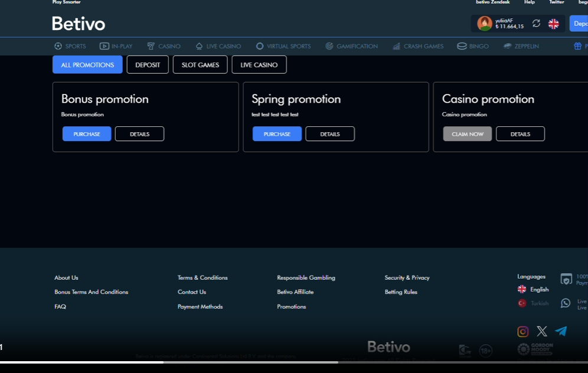Screen dimensions: 588x373
Task: Click the balance refresh icon
Action: point(536,24)
